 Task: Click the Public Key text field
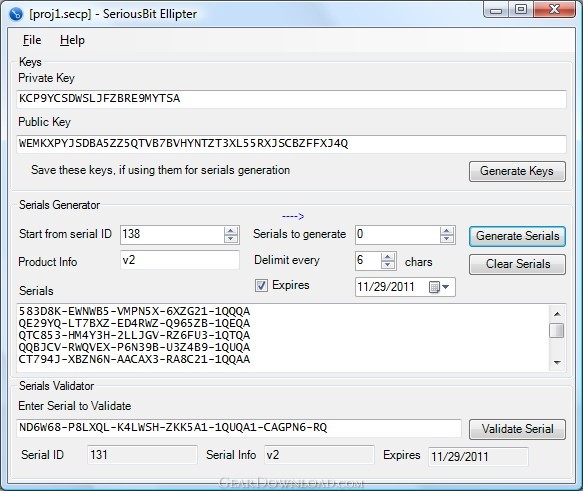(x=291, y=144)
